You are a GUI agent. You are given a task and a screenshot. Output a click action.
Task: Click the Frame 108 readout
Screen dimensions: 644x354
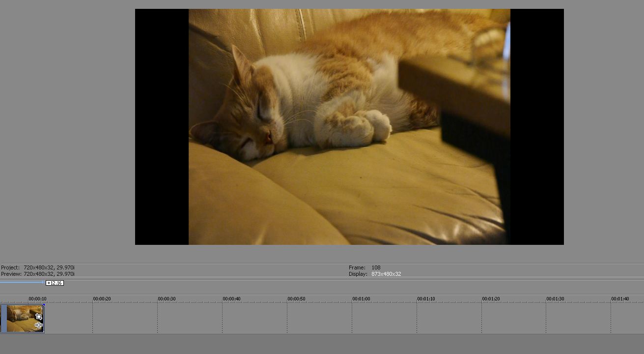365,267
